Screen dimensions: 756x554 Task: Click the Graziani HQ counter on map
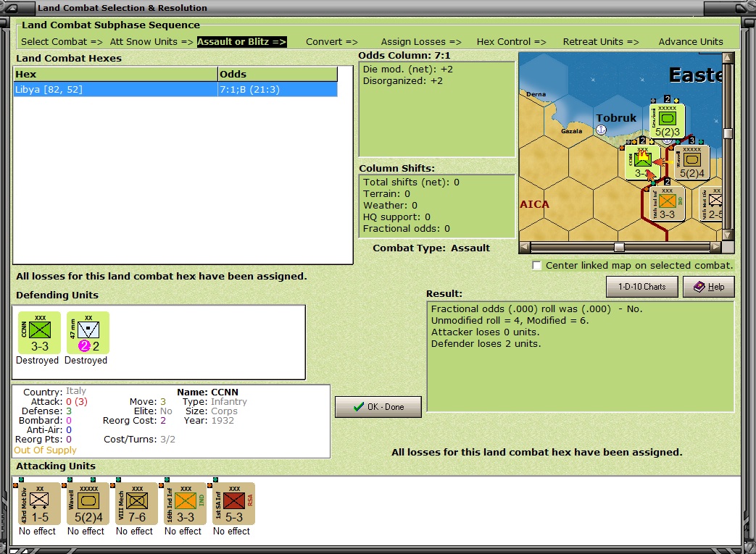pyautogui.click(x=668, y=122)
